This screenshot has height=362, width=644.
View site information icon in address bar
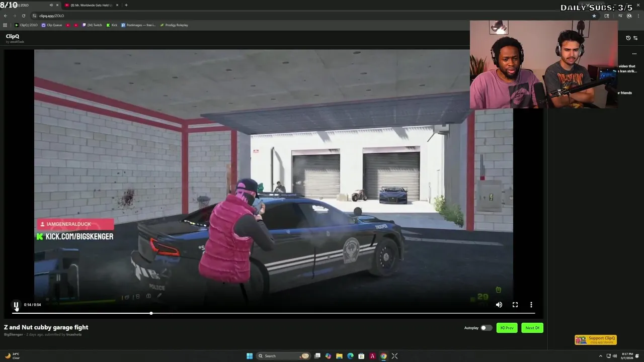(34, 16)
